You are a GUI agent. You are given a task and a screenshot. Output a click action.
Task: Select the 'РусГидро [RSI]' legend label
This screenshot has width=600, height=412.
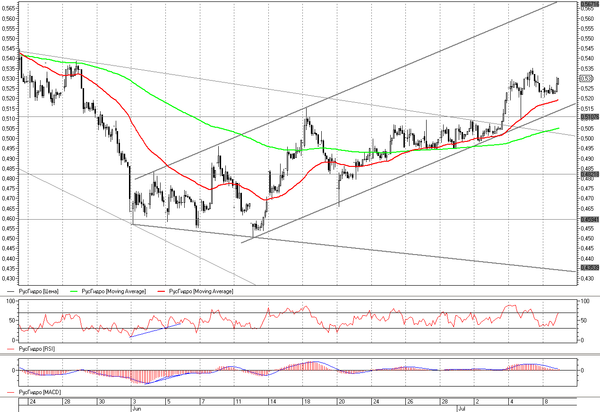coord(37,348)
